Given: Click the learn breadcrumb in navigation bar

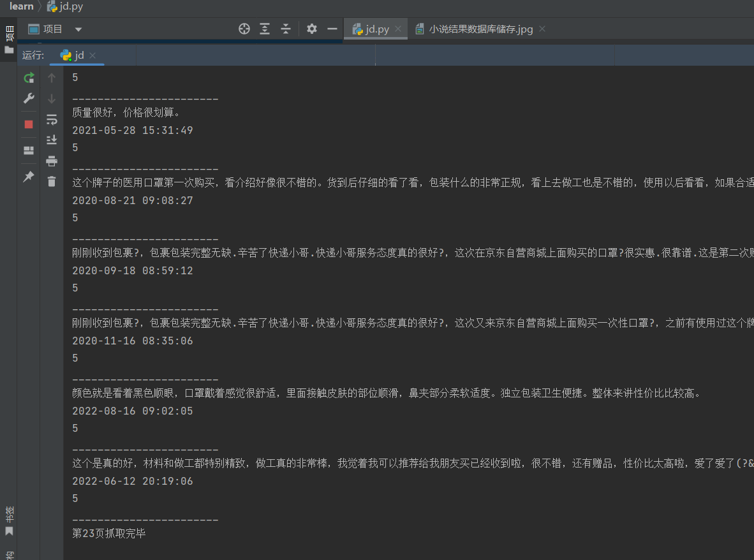Looking at the screenshot, I should tap(22, 6).
